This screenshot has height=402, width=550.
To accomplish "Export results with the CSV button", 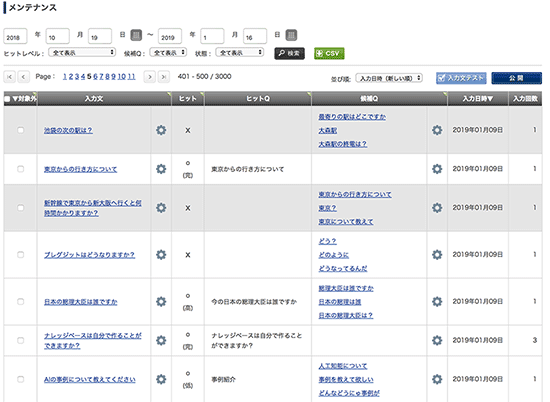I will [x=329, y=53].
